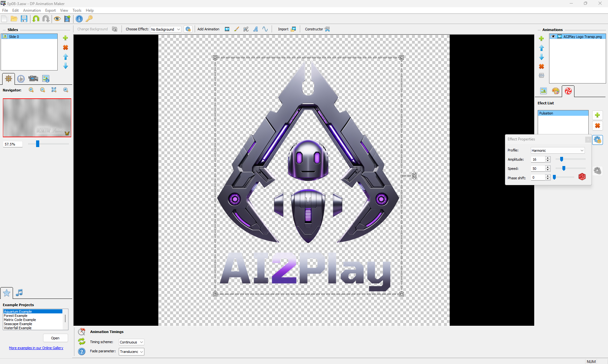The height and width of the screenshot is (364, 608).
Task: Expand the Profile Harmonic dropdown
Action: [x=557, y=151]
